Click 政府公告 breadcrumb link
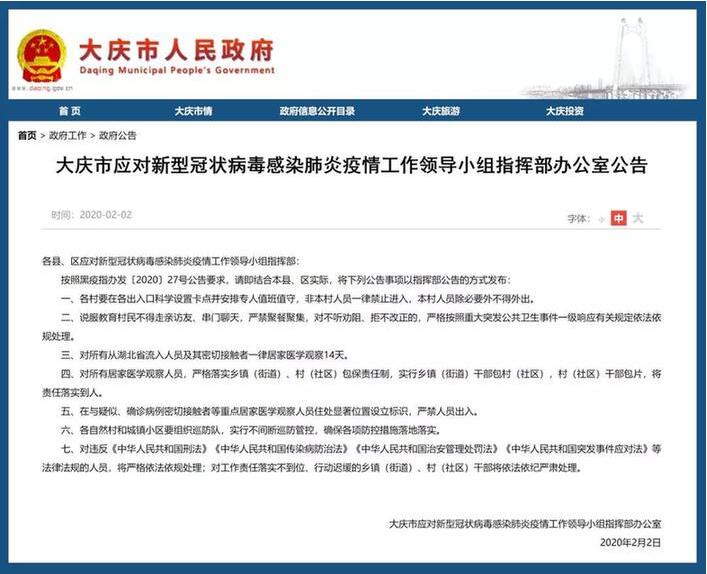Viewport: 707px width, 574px height. [118, 135]
